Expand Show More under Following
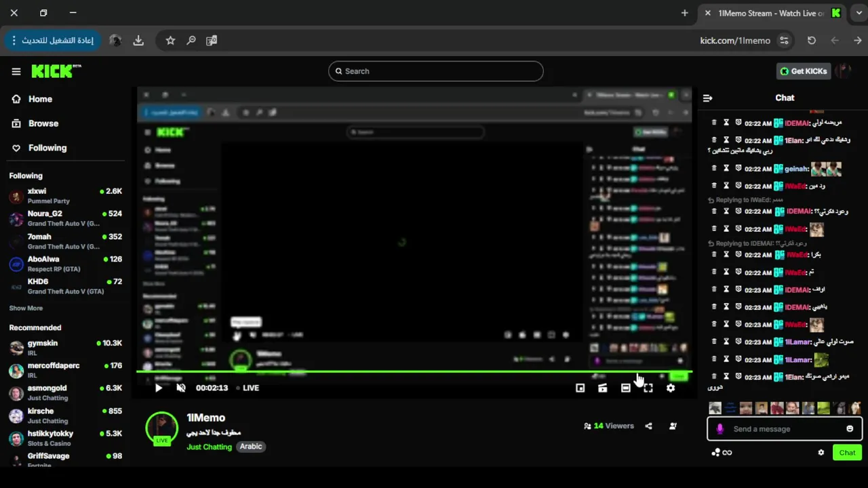 [x=26, y=308]
